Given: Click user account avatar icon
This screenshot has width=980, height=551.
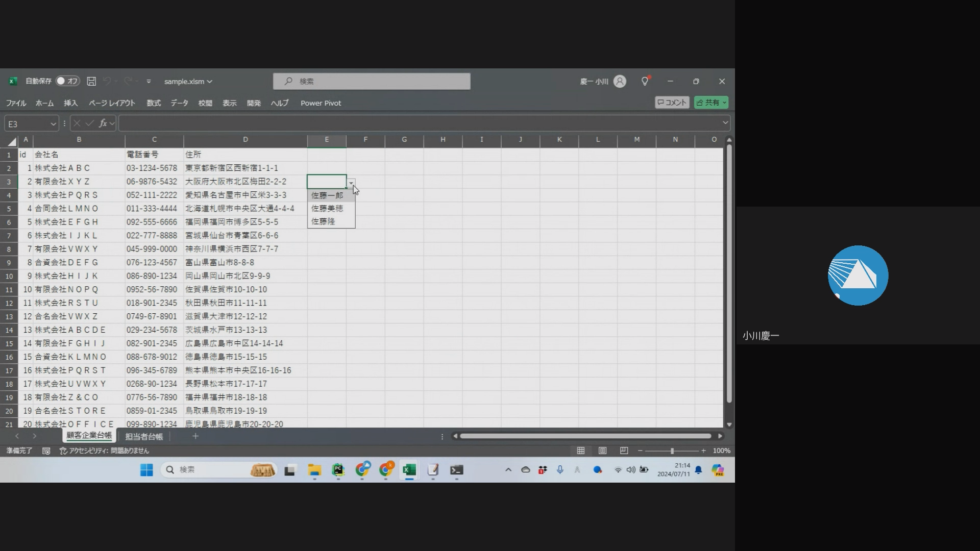Looking at the screenshot, I should point(620,81).
